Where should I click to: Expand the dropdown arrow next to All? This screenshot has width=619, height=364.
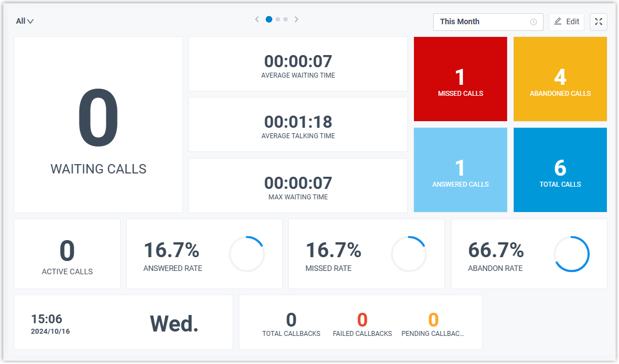pyautogui.click(x=31, y=21)
